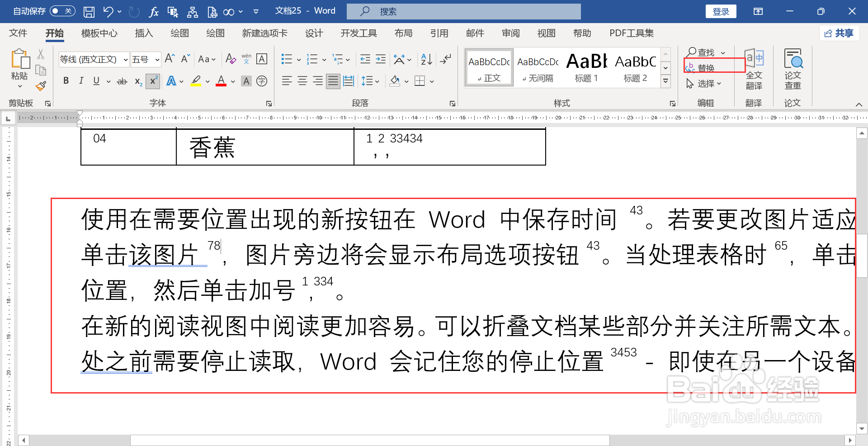Open line spacing dropdown
Image resolution: width=868 pixels, height=446 pixels.
[x=370, y=81]
